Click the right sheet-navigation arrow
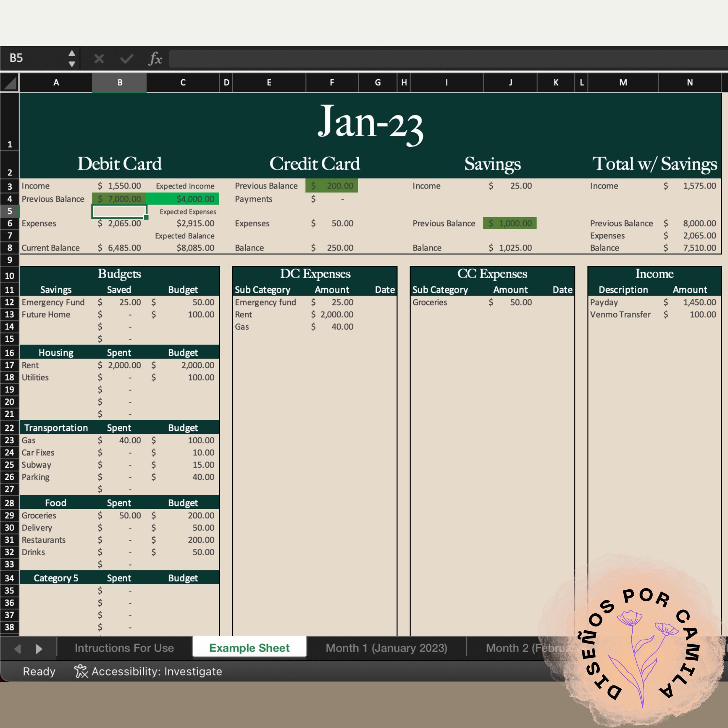The width and height of the screenshot is (728, 728). point(39,648)
